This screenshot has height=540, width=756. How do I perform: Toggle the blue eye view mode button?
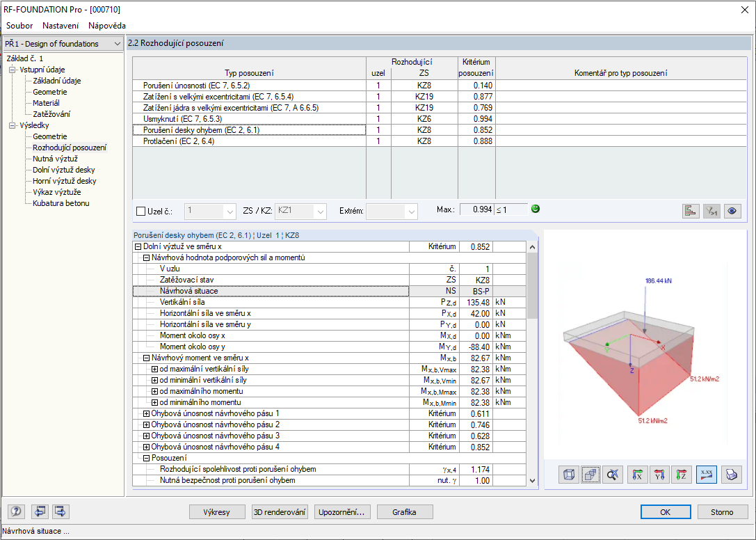(732, 211)
